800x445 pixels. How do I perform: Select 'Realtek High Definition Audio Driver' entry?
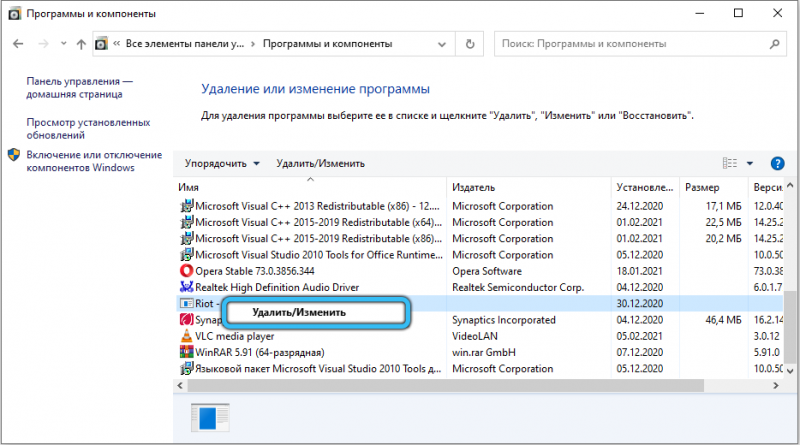tap(277, 287)
